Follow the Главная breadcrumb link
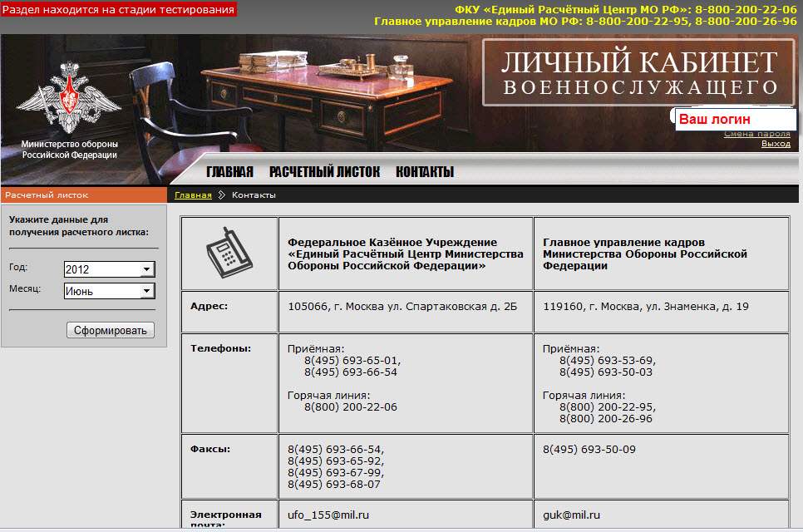 click(193, 195)
